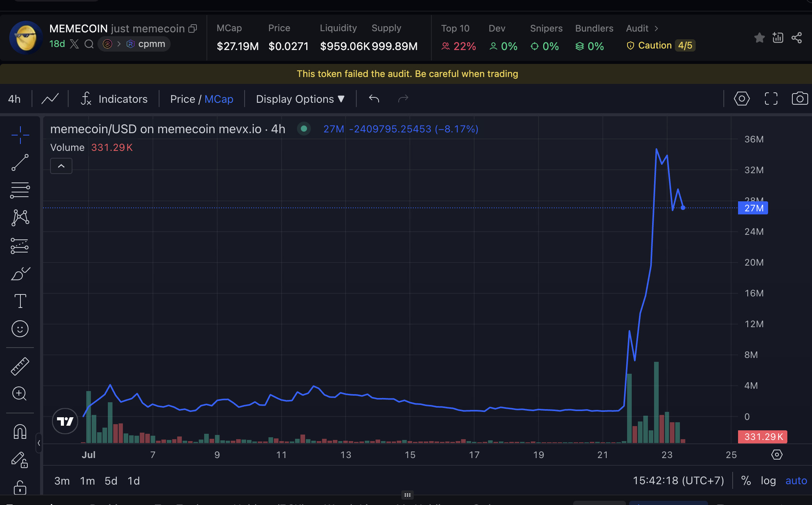Take a chart snapshot with camera
Image resolution: width=812 pixels, height=505 pixels.
[x=800, y=99]
